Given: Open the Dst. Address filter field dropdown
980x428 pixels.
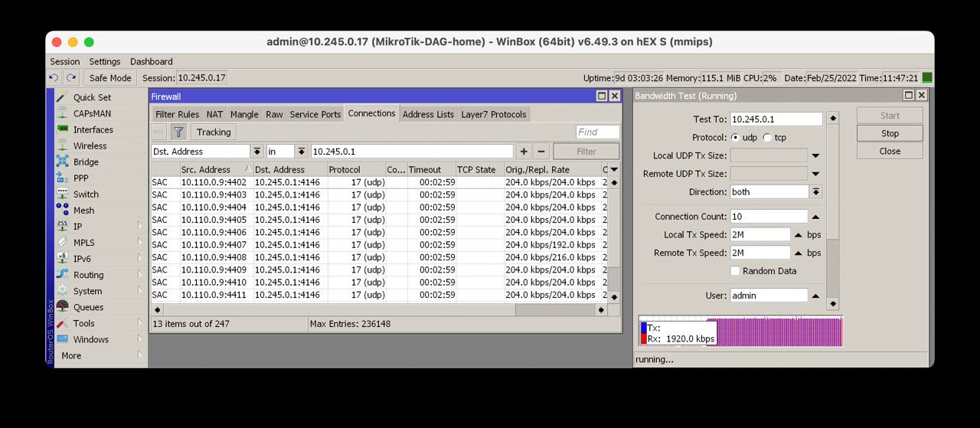Looking at the screenshot, I should click(x=257, y=152).
